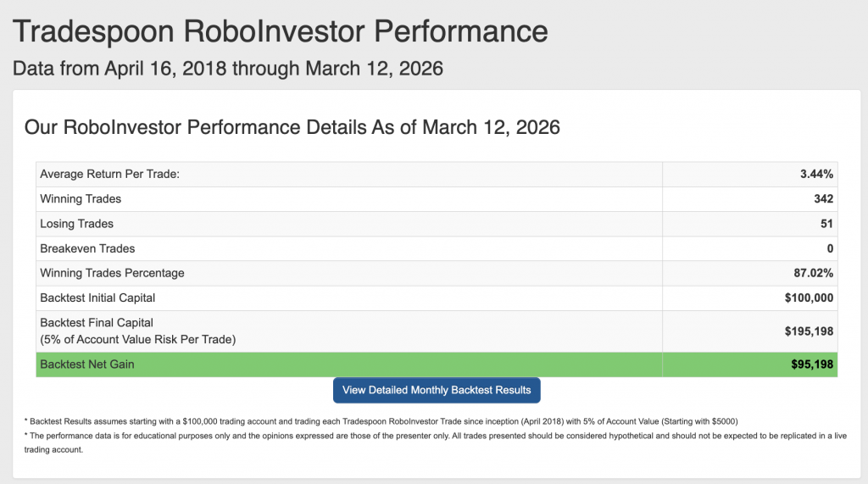
Task: Click the data date range subtitle
Action: [228, 69]
